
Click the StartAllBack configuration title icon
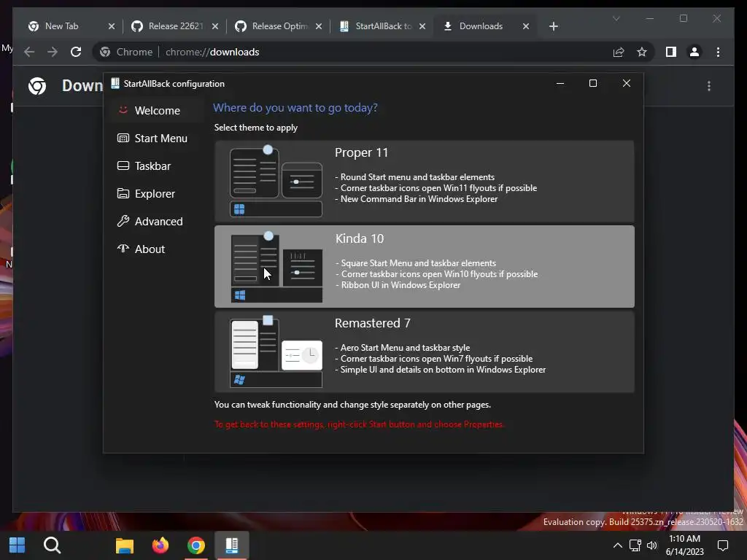(115, 83)
